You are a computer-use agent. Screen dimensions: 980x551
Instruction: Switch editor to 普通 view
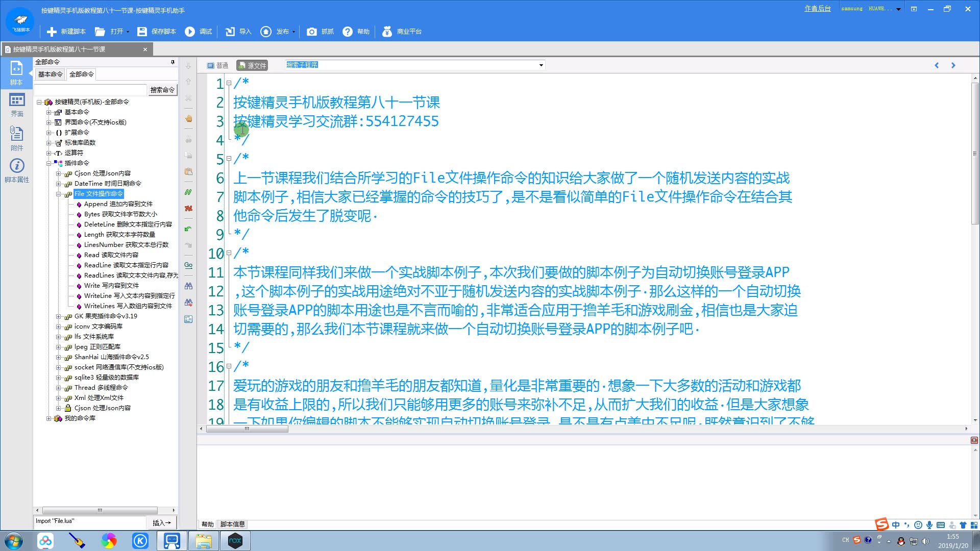[x=217, y=65]
